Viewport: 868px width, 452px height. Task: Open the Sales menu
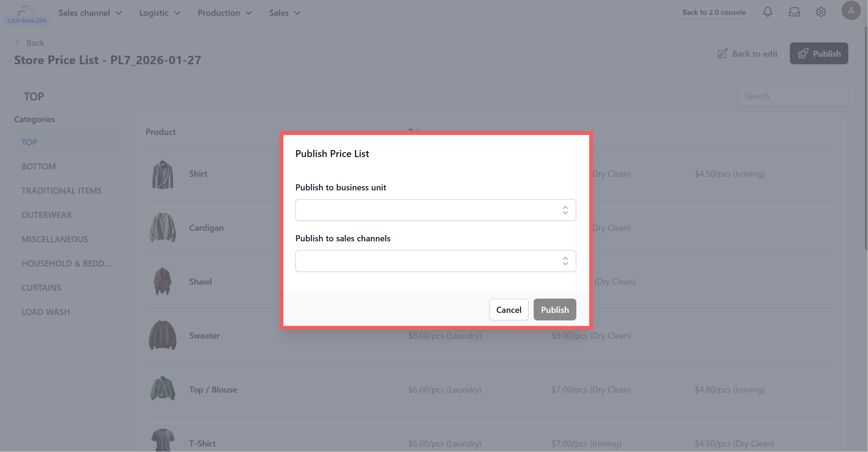(284, 13)
